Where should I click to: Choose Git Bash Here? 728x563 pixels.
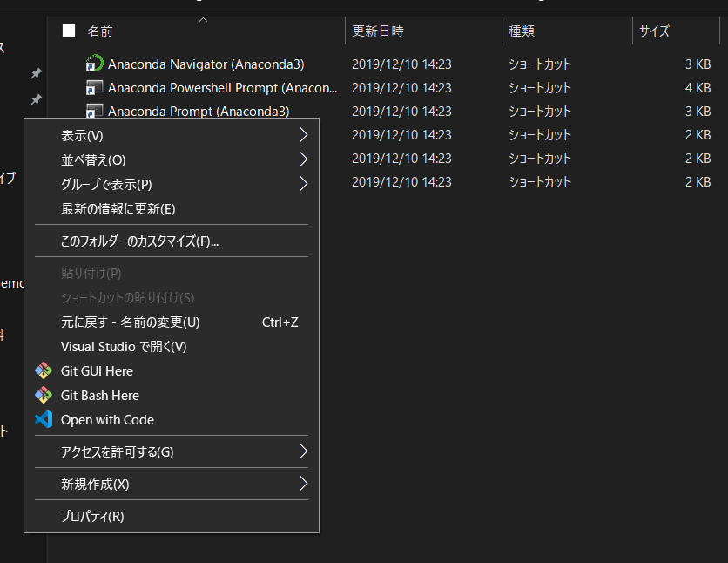(x=172, y=396)
